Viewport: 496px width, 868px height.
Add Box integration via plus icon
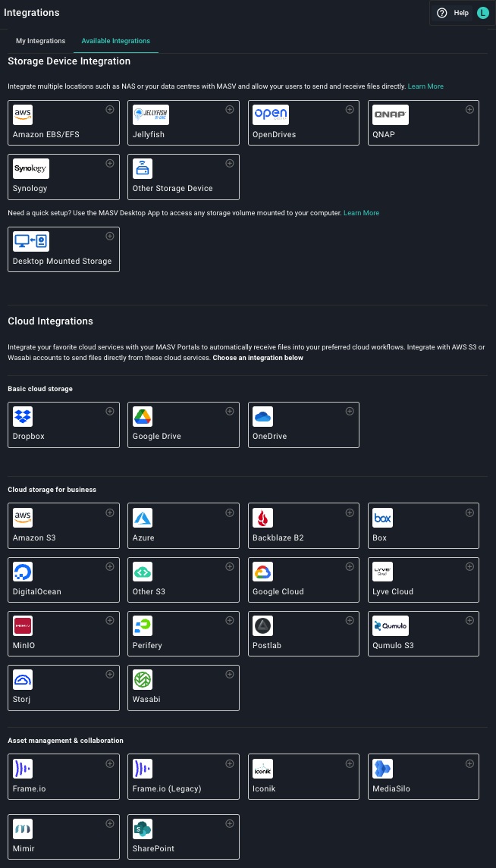pyautogui.click(x=469, y=512)
